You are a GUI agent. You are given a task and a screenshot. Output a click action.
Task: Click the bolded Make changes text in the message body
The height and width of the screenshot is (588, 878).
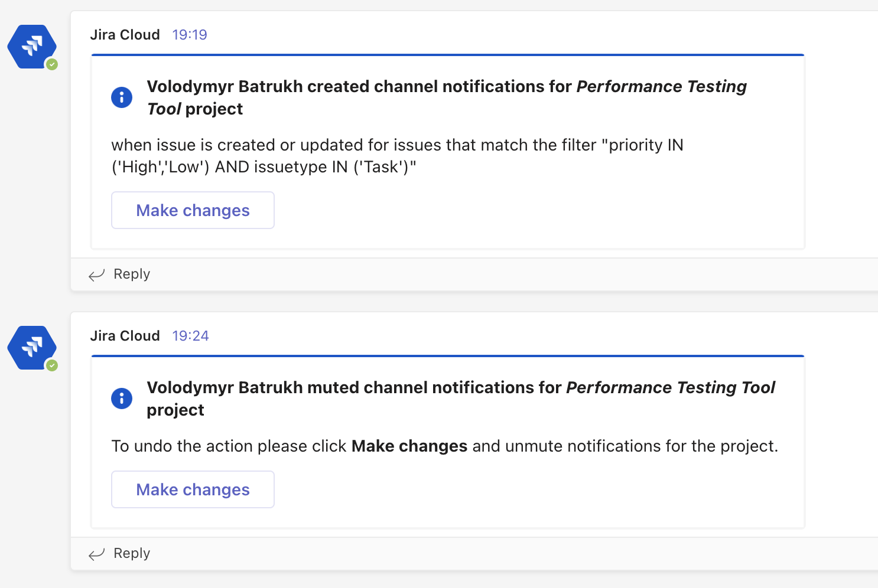click(409, 446)
